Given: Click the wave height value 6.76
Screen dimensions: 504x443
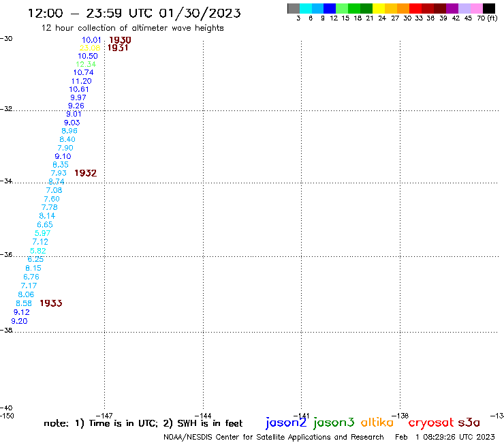Looking at the screenshot, I should coord(31,277).
